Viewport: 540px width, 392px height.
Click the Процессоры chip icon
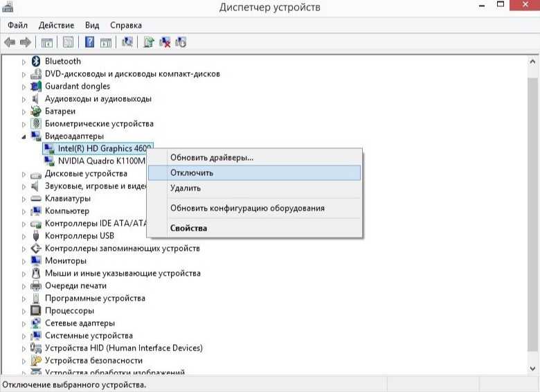click(x=36, y=311)
